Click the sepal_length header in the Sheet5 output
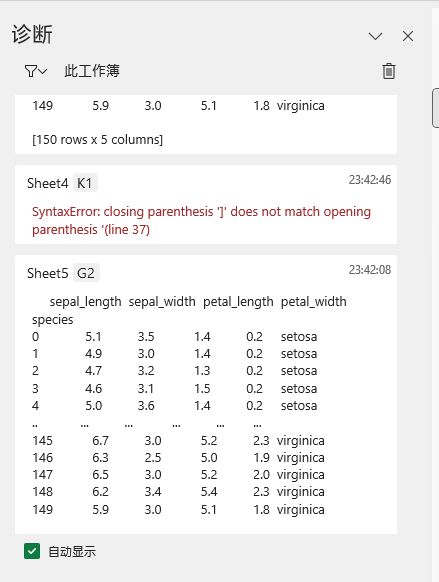The height and width of the screenshot is (582, 439). pos(85,301)
